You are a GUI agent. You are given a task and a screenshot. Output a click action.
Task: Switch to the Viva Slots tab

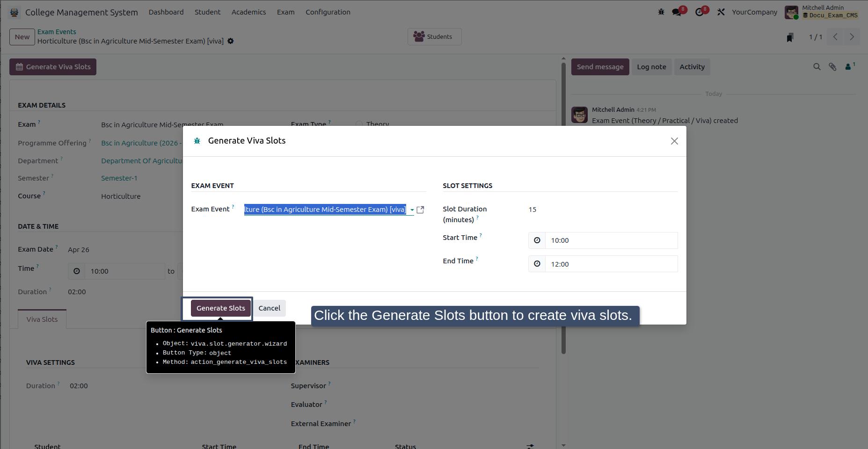click(42, 319)
